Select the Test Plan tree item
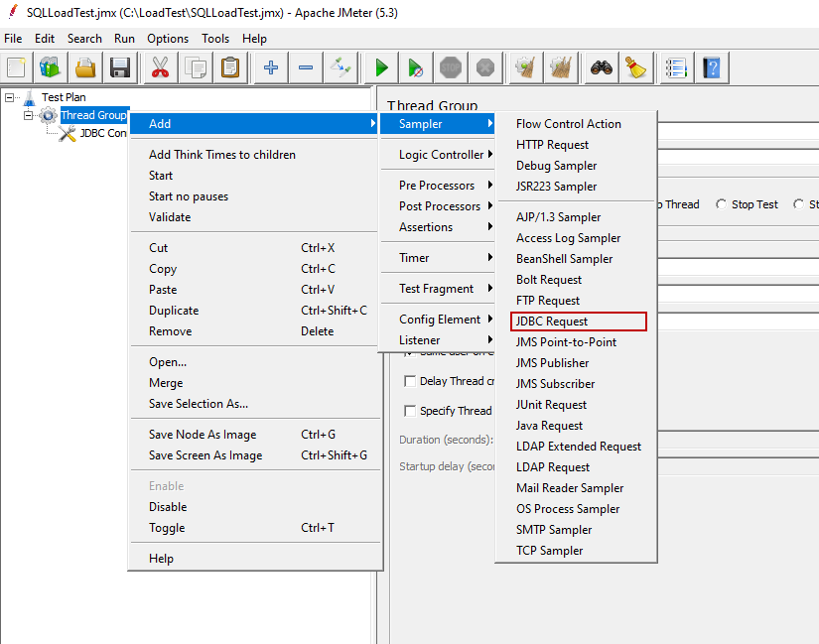 (64, 97)
